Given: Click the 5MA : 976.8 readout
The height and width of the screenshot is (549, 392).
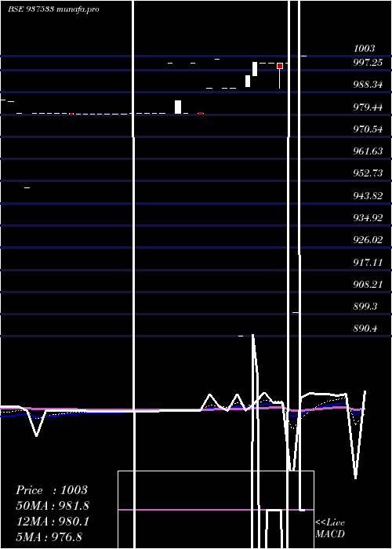Looking at the screenshot, I should 49,536.
